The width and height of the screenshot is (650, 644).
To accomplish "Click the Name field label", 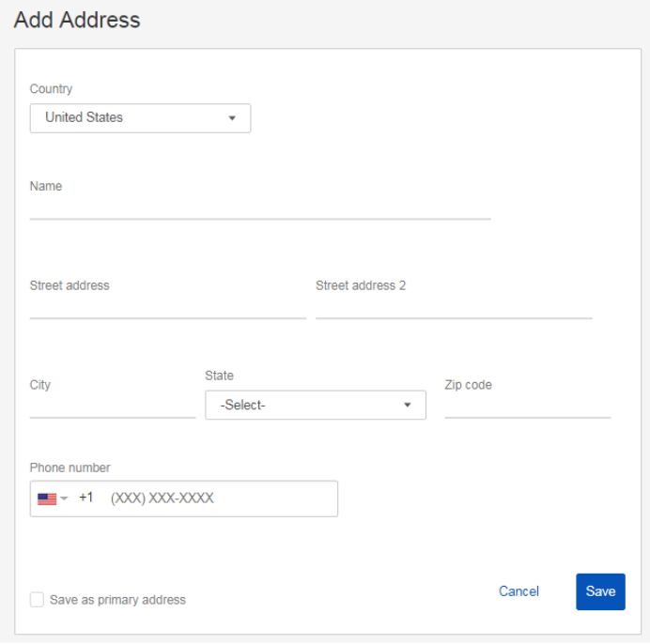I will pos(46,186).
